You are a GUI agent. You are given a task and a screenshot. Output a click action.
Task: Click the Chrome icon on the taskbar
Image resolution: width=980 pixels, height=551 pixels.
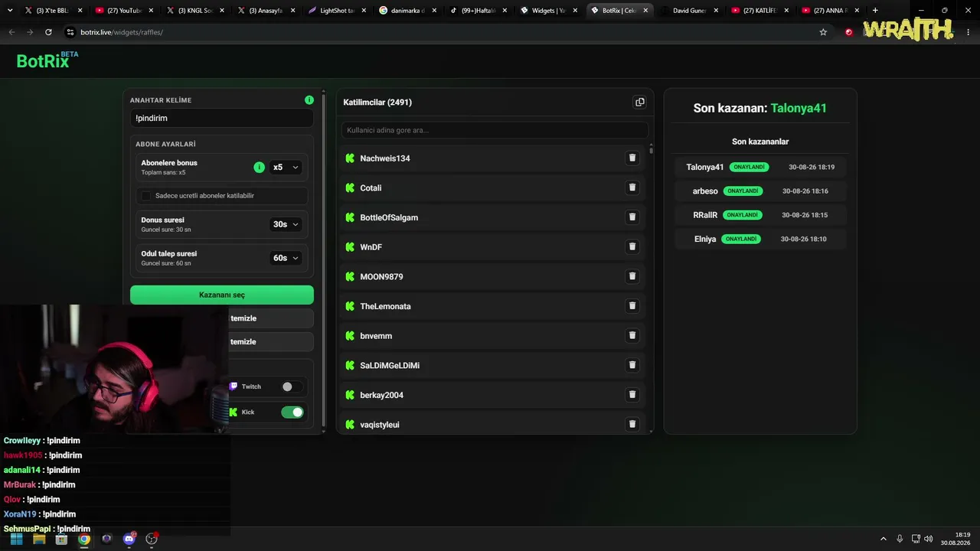click(84, 539)
